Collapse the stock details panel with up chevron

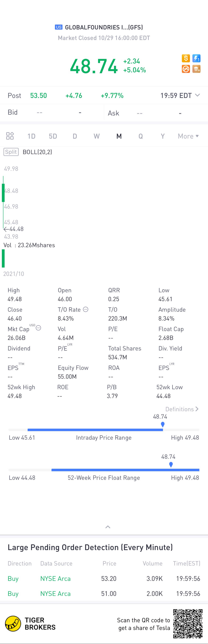pyautogui.click(x=108, y=527)
